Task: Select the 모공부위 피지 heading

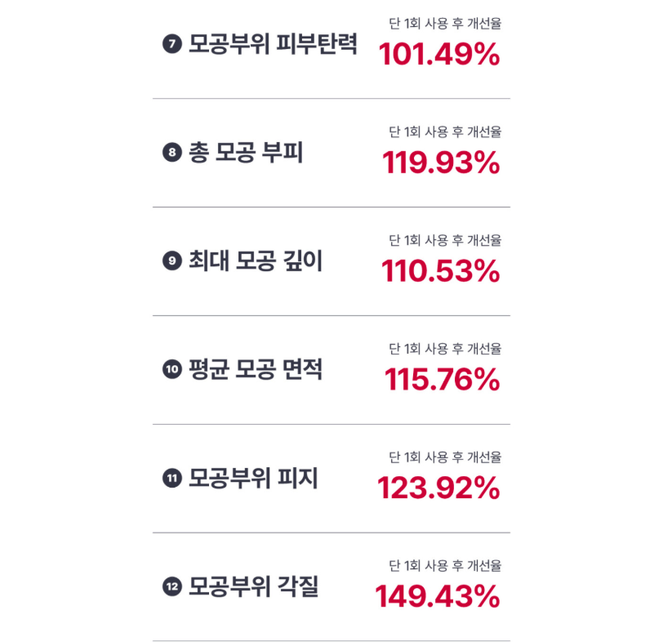Action: (253, 479)
